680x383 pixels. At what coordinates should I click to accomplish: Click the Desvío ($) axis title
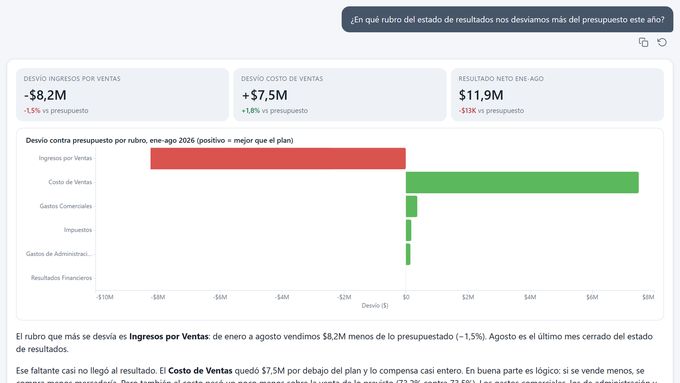tap(375, 305)
